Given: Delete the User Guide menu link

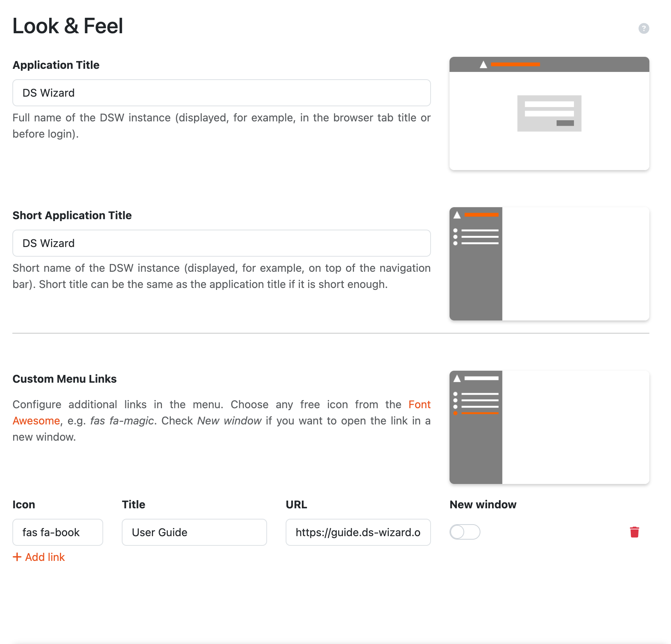Looking at the screenshot, I should coord(634,532).
